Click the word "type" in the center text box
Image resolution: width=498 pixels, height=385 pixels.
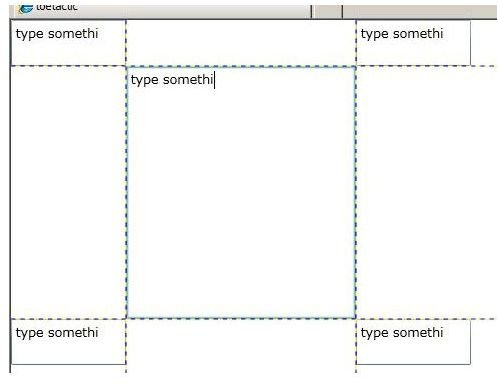(x=144, y=80)
